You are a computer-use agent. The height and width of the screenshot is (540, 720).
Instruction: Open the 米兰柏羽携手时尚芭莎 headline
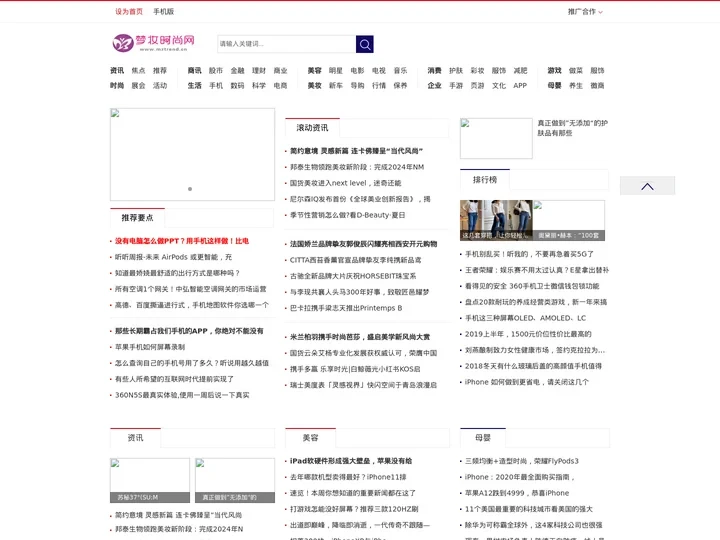coord(360,337)
